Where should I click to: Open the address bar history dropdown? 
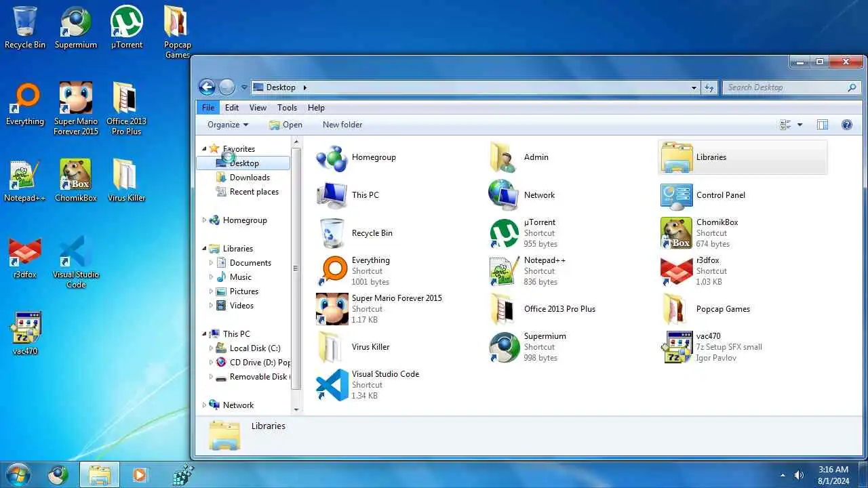(x=694, y=87)
